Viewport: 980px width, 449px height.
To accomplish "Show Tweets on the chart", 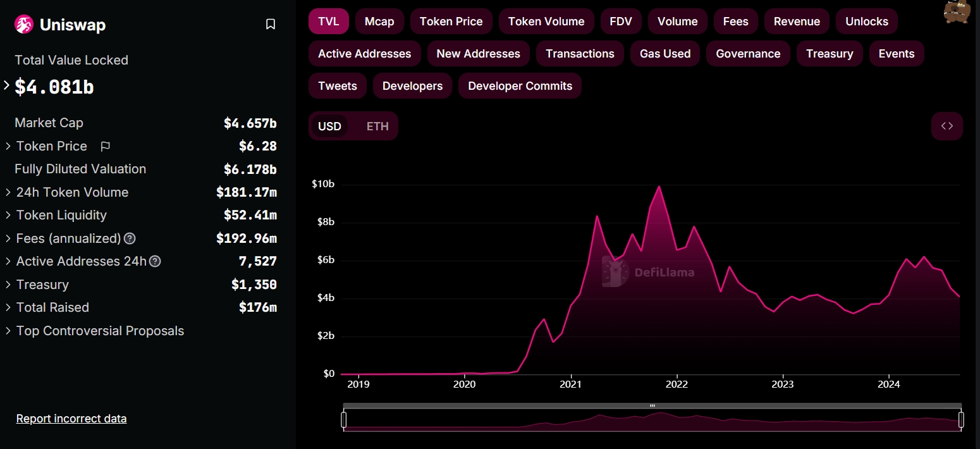I will click(x=338, y=86).
